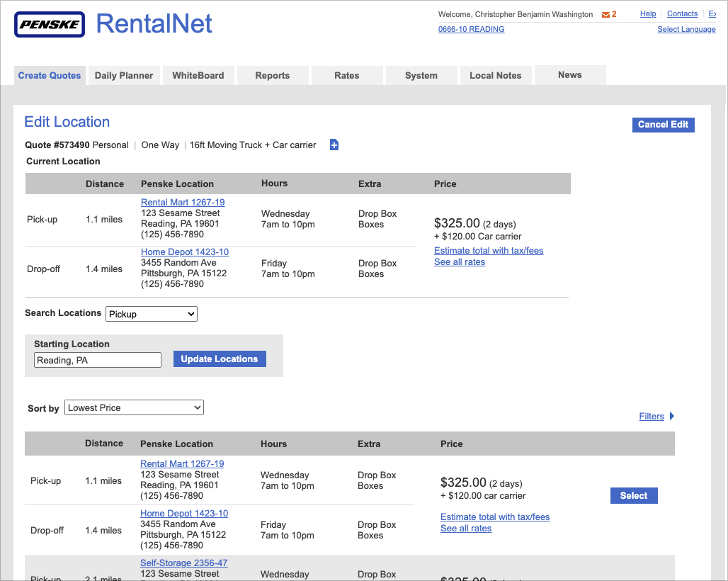Switch to the Daily Planner tab
728x581 pixels.
click(x=124, y=76)
